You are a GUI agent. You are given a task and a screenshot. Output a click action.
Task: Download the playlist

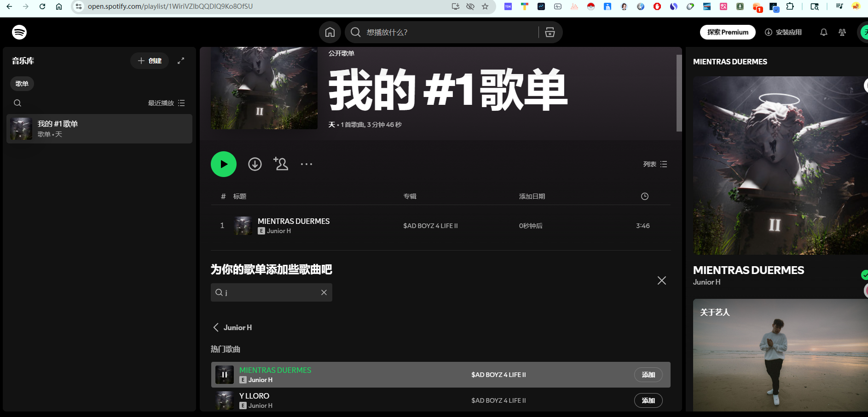[x=255, y=164]
